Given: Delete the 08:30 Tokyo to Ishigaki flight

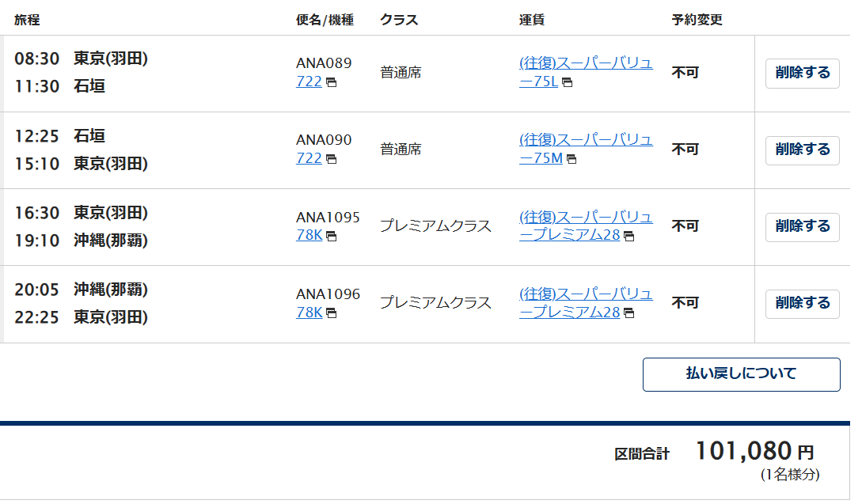Looking at the screenshot, I should pyautogui.click(x=802, y=73).
